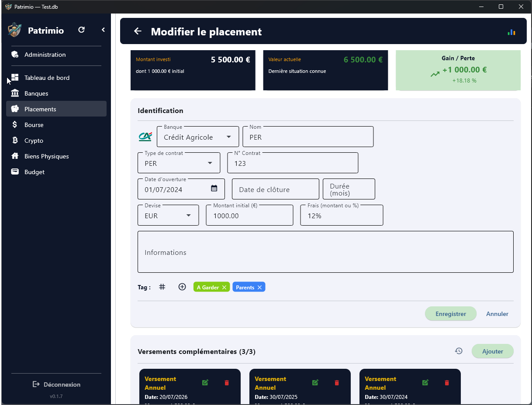This screenshot has height=405, width=532.
Task: Collapse the sidebar with the chevron
Action: (104, 30)
